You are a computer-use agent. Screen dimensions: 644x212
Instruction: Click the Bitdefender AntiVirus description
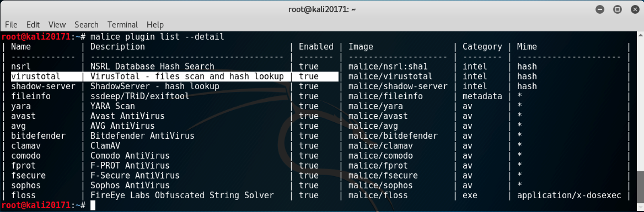coord(142,136)
